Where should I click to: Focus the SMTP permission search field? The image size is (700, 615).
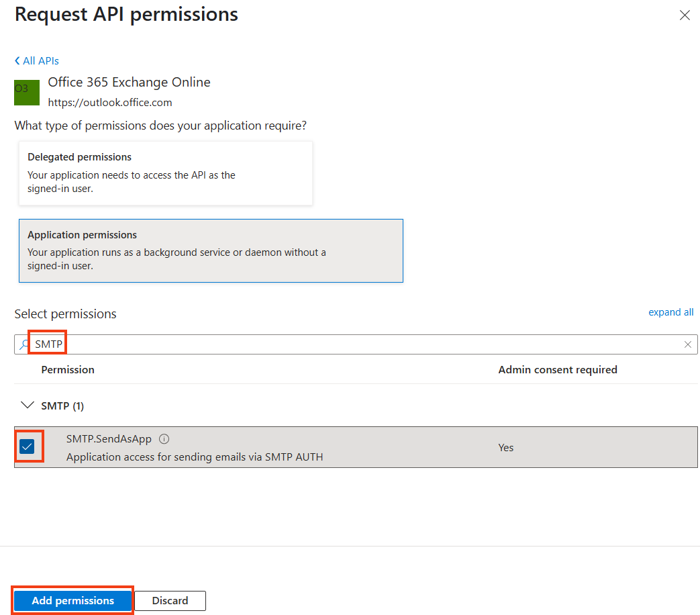pyautogui.click(x=355, y=344)
